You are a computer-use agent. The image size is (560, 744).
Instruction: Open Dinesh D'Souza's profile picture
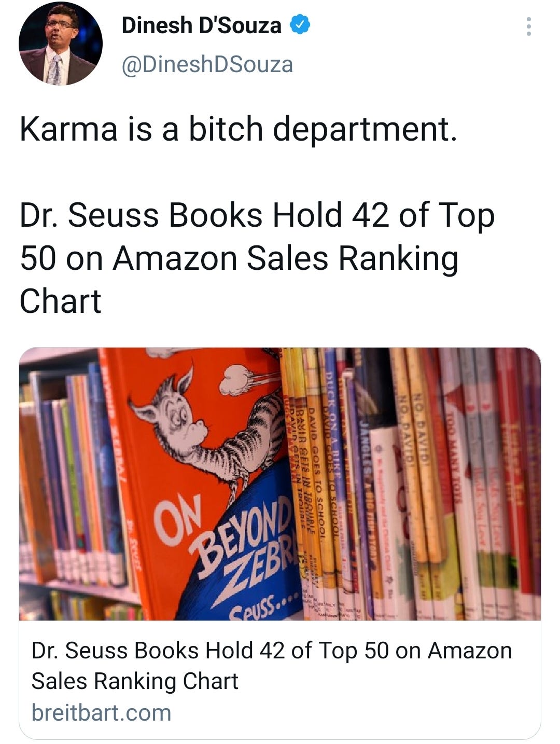click(61, 44)
